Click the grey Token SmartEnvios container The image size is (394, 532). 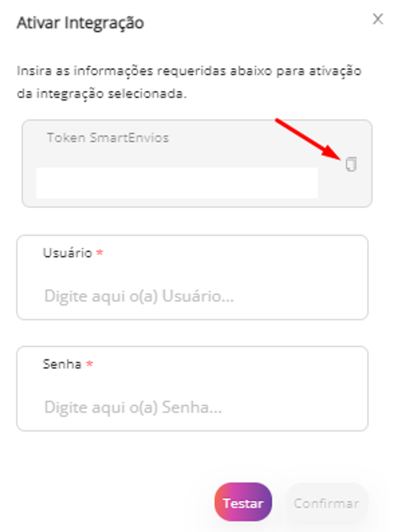197,163
